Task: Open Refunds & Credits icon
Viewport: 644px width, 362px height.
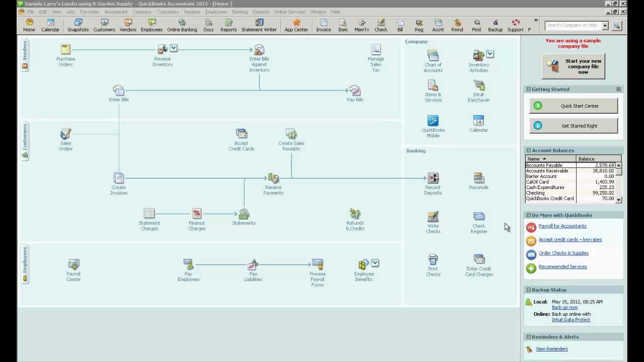Action: pos(355,214)
